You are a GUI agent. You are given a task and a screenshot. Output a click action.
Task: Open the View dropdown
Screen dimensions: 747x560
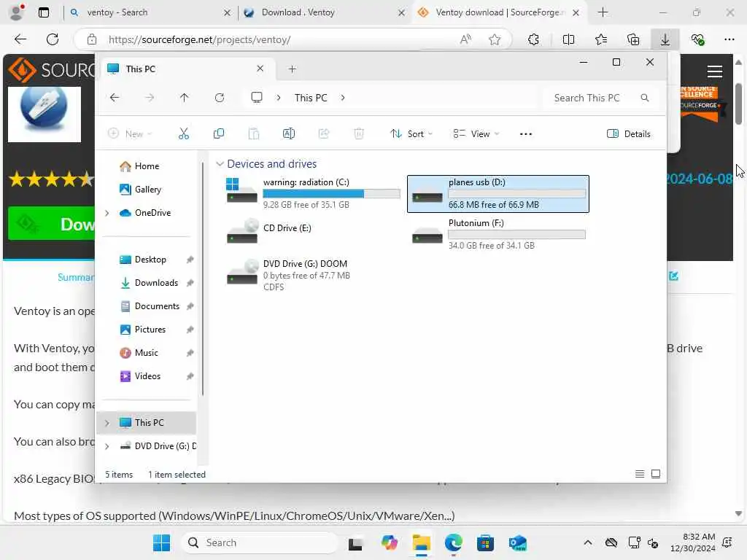coord(476,134)
